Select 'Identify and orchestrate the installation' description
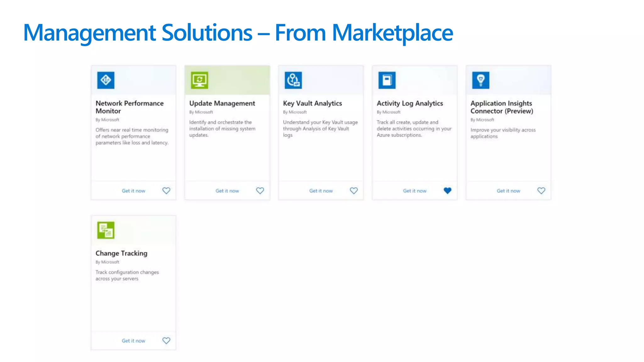The image size is (644, 362). tap(222, 129)
